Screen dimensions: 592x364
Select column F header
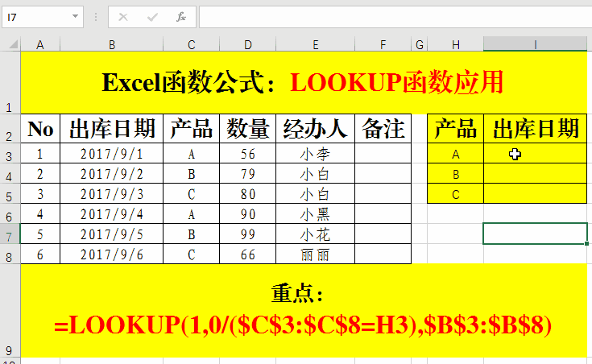[383, 44]
